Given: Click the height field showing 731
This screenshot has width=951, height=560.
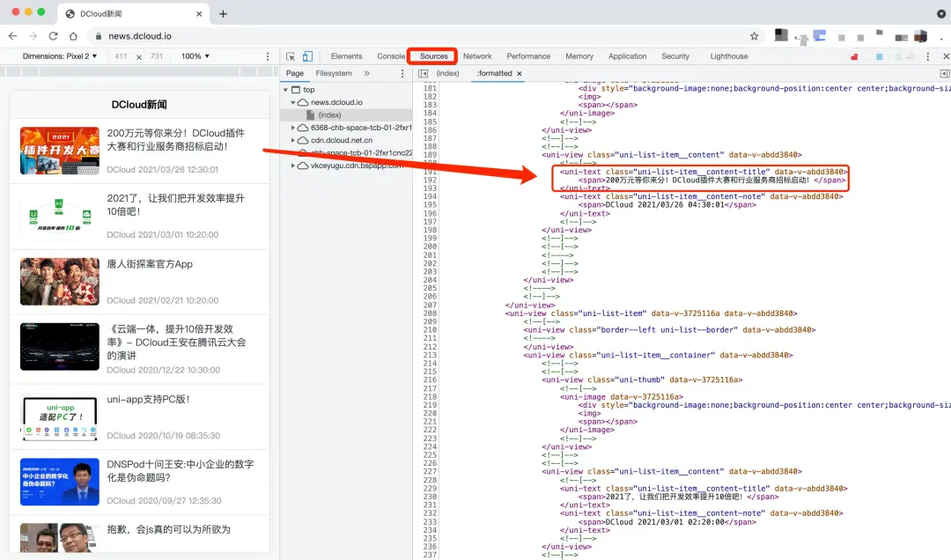Looking at the screenshot, I should pos(157,56).
